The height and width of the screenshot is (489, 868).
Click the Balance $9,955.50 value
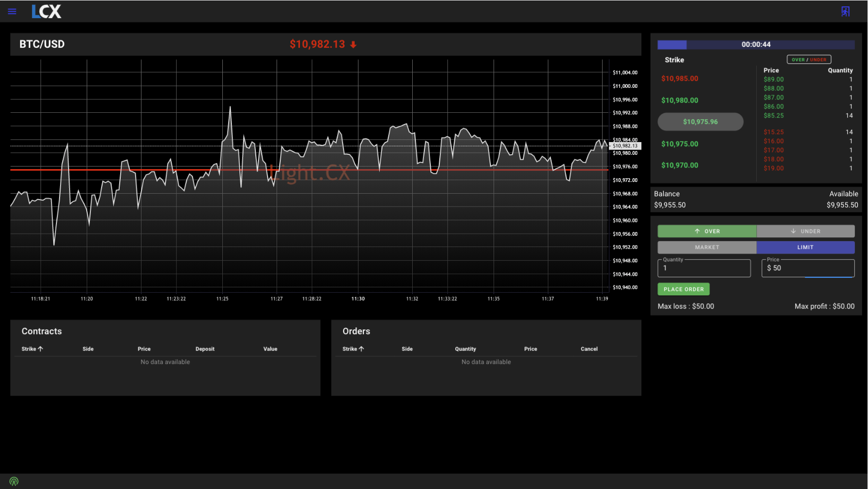coord(670,205)
